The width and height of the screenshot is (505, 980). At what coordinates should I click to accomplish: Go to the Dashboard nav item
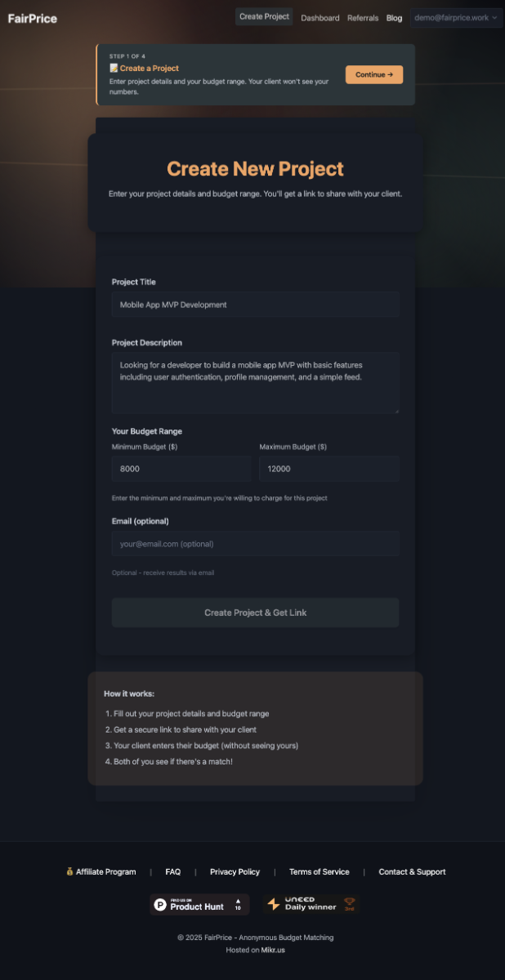click(320, 18)
